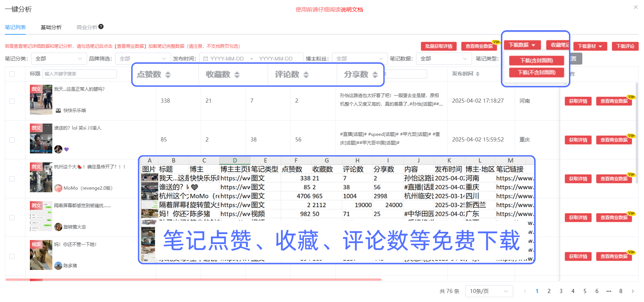Expand the 下载素材 dropdown button
The height and width of the screenshot is (302, 644).
pyautogui.click(x=590, y=46)
